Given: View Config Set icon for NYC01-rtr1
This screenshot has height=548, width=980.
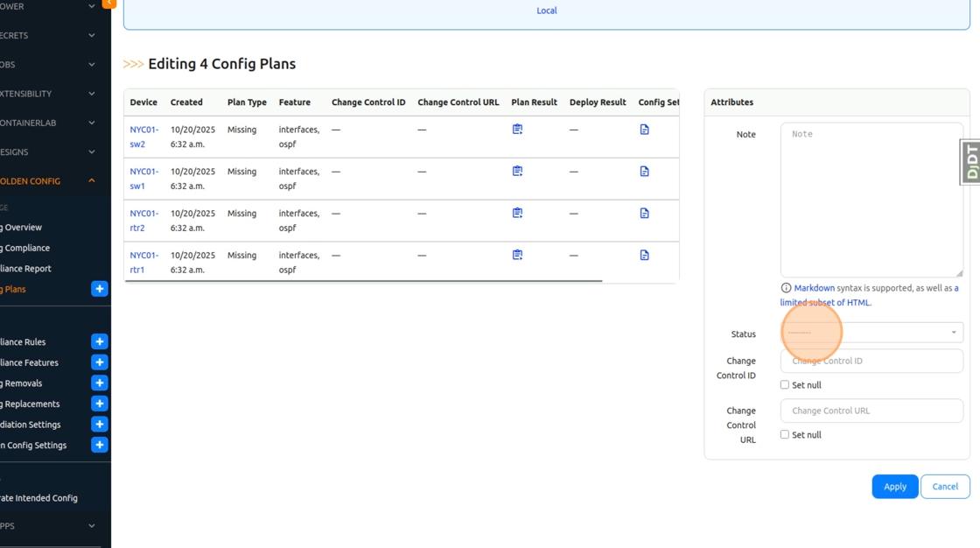Looking at the screenshot, I should [644, 256].
